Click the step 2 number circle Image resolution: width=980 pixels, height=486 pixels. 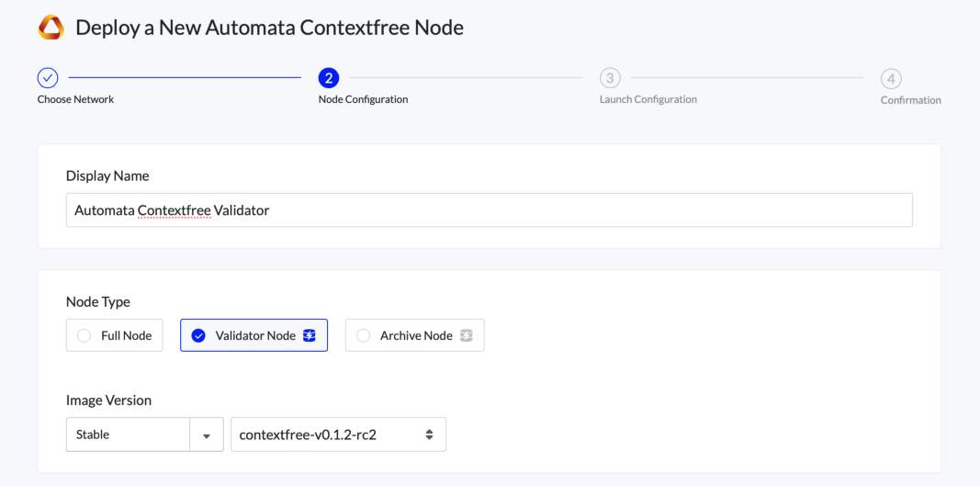tap(329, 78)
